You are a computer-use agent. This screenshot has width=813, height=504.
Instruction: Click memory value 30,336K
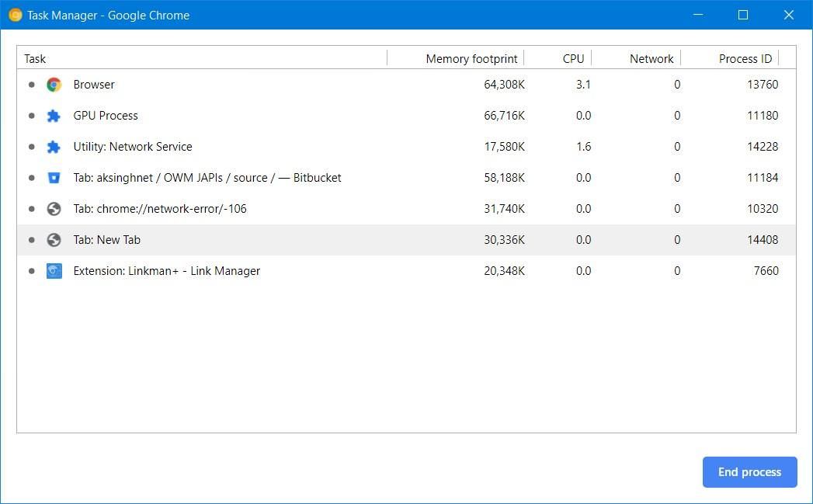[x=504, y=240]
